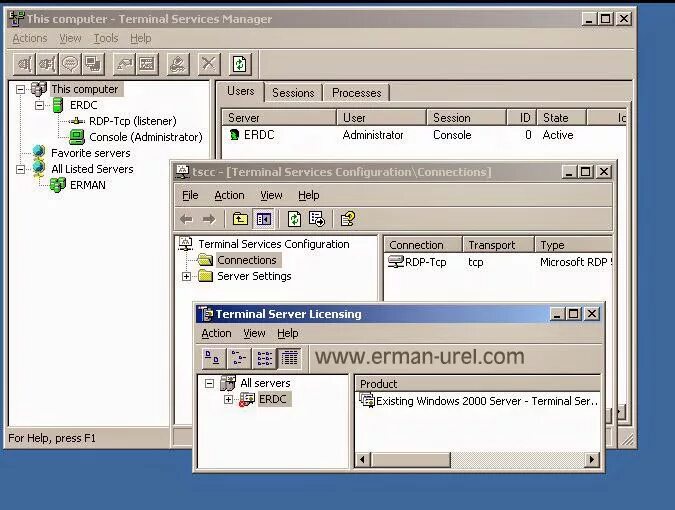Click the Reset session toolbar icon

coord(124,64)
